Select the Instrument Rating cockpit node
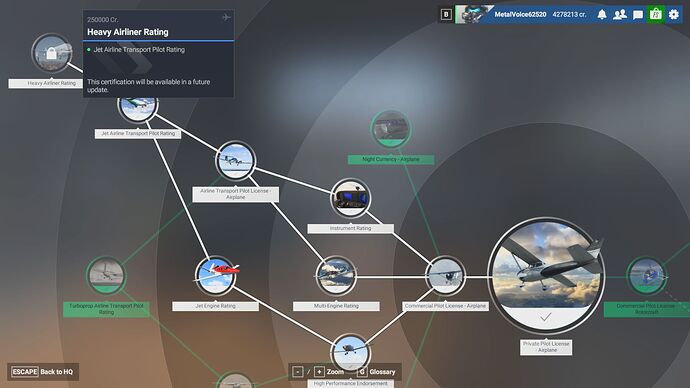 [x=350, y=198]
